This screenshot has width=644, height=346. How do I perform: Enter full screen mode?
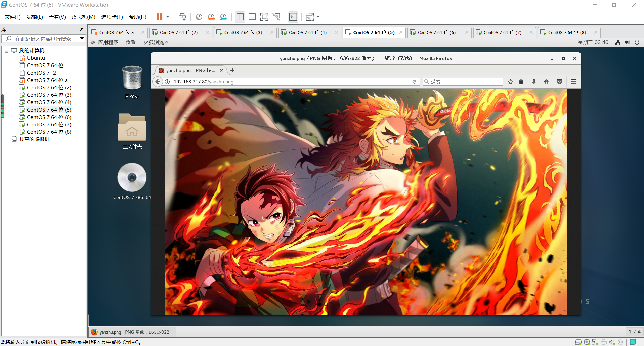pyautogui.click(x=264, y=17)
